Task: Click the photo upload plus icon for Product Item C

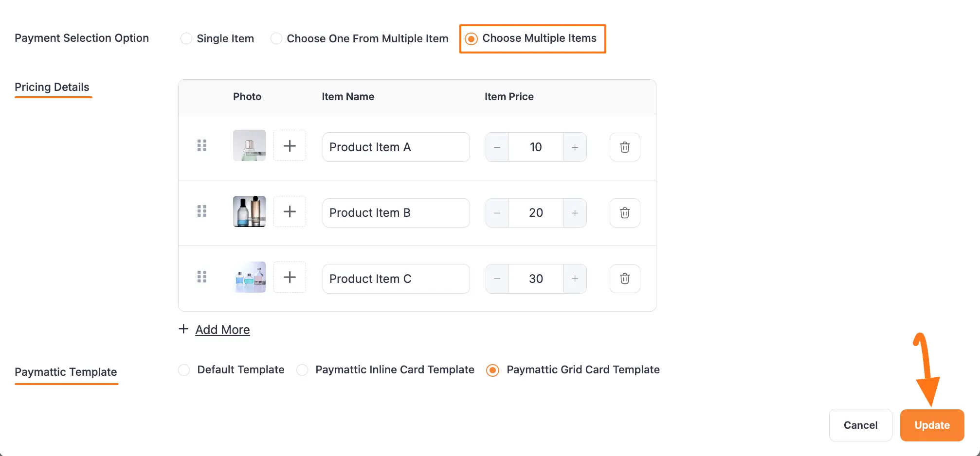Action: (x=290, y=277)
